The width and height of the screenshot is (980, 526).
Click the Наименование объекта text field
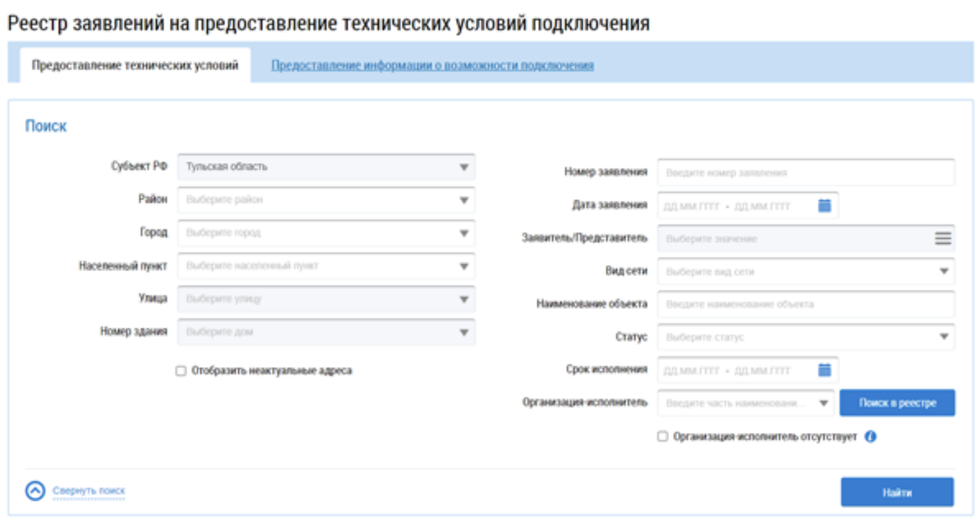pos(805,304)
